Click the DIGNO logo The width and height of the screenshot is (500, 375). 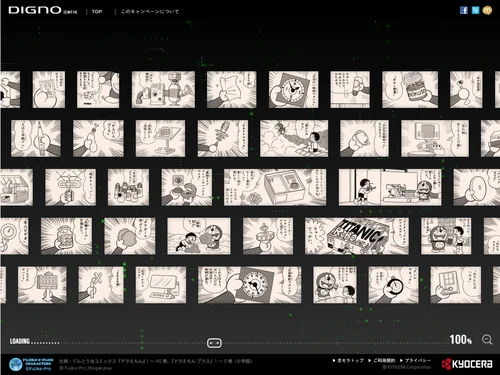click(43, 10)
